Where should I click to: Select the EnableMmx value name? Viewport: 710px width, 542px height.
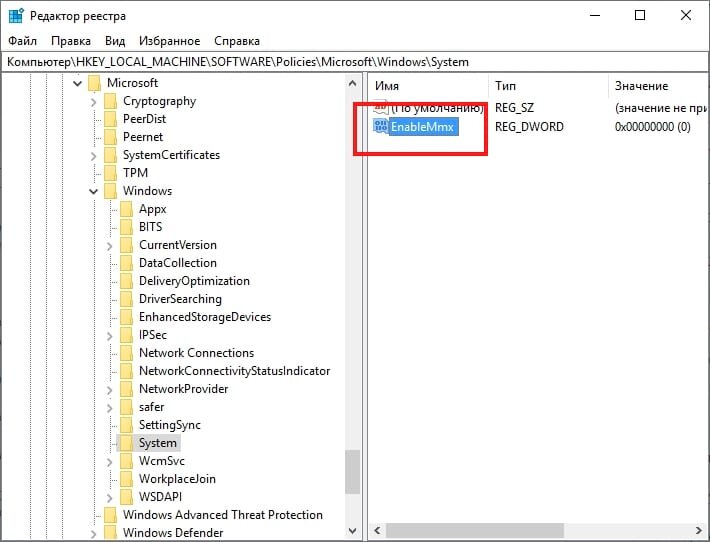tap(422, 126)
